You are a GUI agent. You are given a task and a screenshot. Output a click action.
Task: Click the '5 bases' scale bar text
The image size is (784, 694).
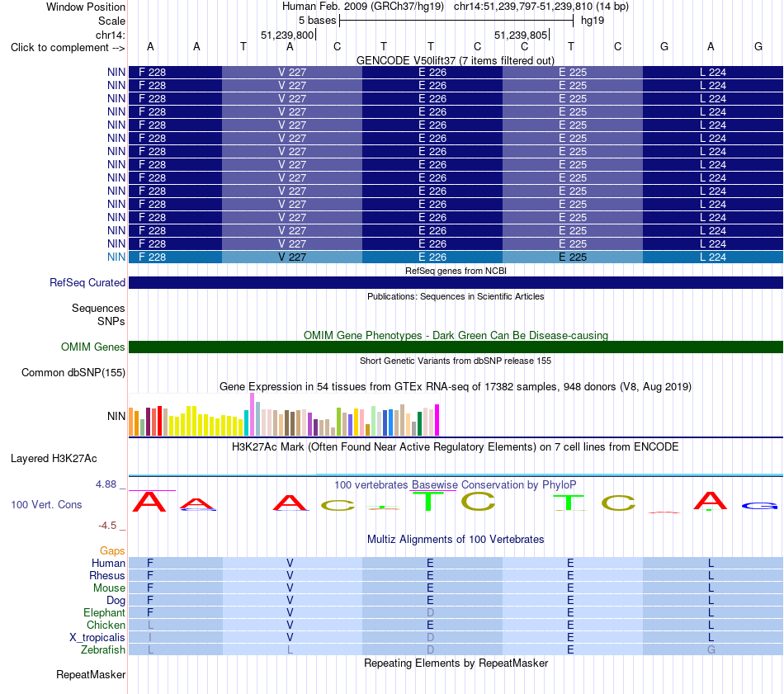tap(317, 21)
